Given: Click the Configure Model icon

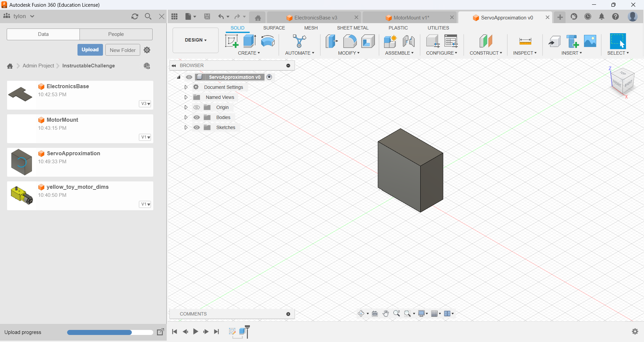Looking at the screenshot, I should pyautogui.click(x=433, y=41).
